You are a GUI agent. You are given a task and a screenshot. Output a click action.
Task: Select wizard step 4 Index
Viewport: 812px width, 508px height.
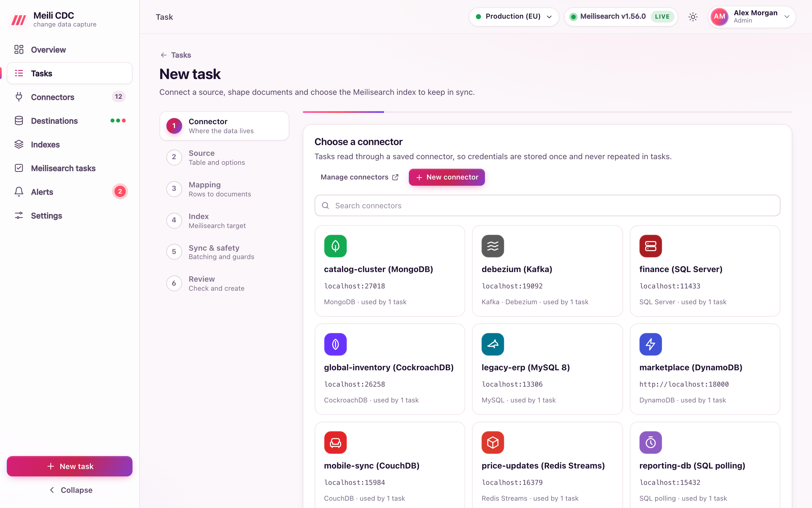(x=224, y=221)
